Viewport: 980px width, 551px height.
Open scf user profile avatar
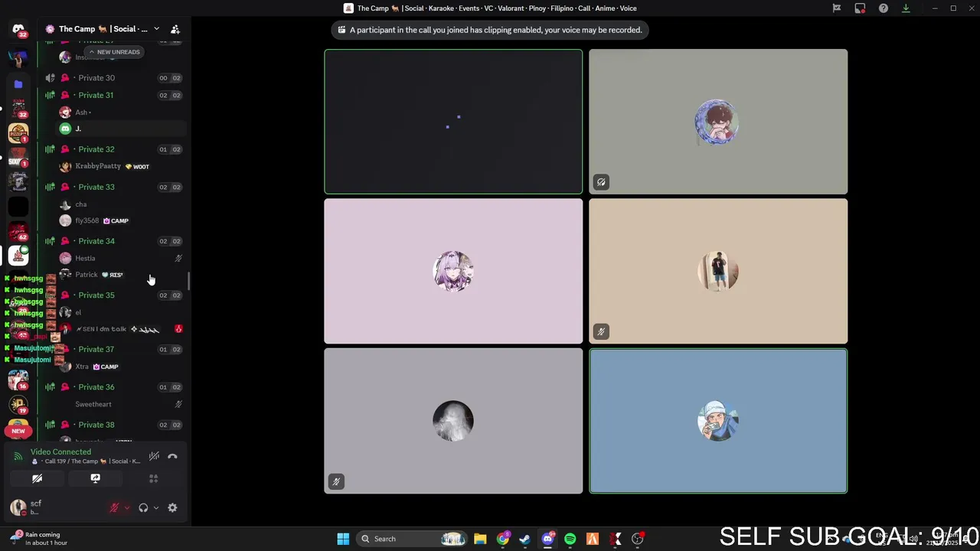18,507
